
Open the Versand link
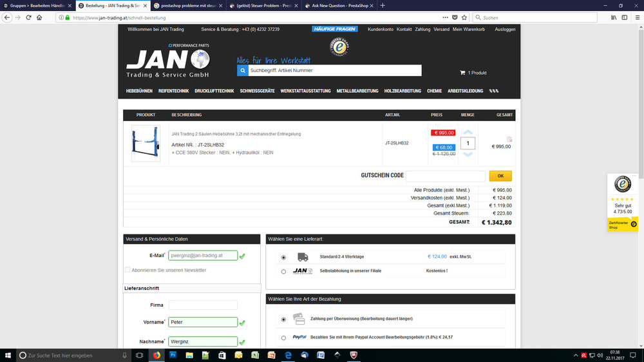pos(442,29)
